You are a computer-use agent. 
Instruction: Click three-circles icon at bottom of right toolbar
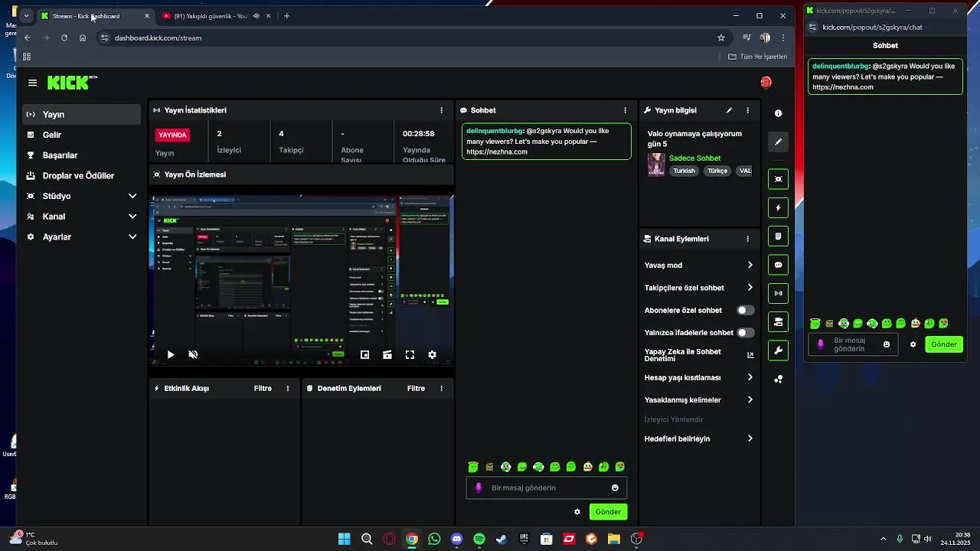click(778, 379)
